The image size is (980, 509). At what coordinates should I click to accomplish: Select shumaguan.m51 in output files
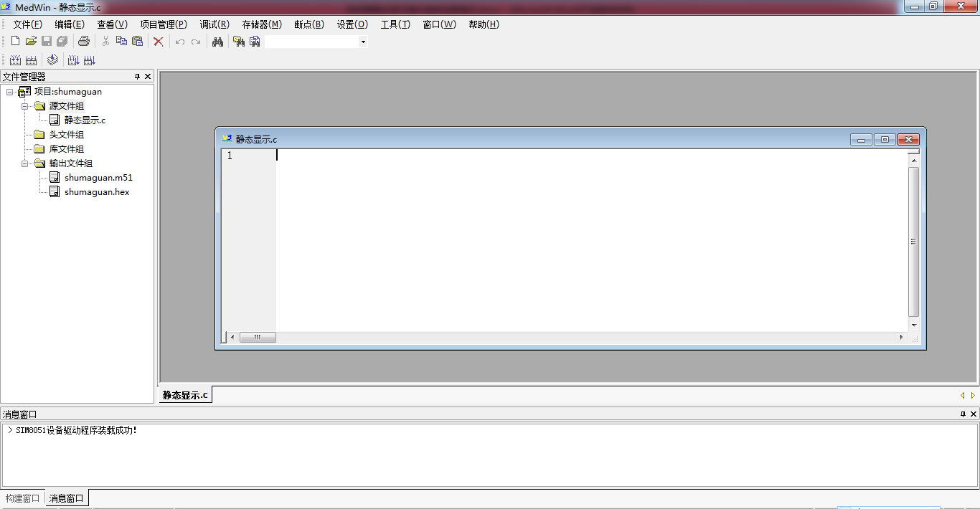pos(98,178)
